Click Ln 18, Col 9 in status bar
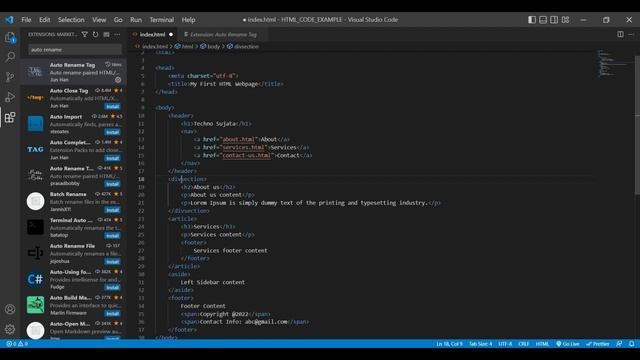The height and width of the screenshot is (360, 640). pyautogui.click(x=449, y=344)
